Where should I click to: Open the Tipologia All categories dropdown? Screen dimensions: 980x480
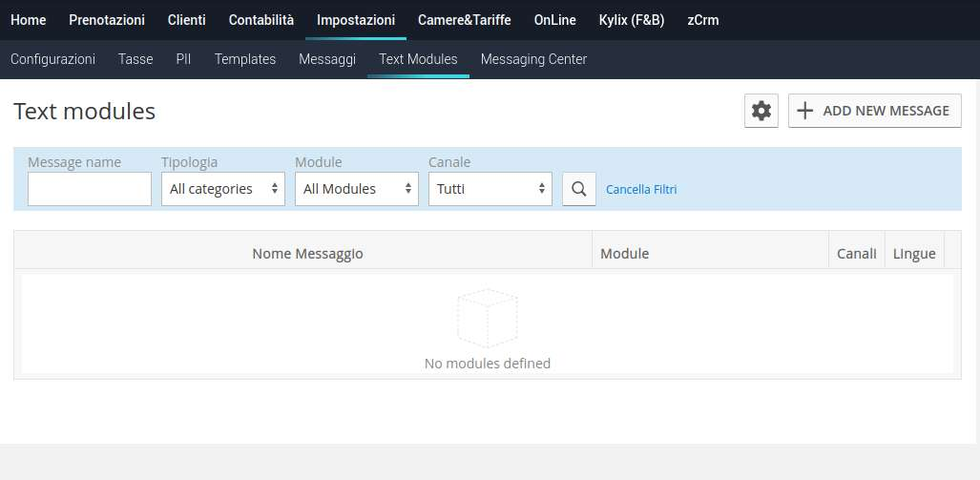(223, 189)
